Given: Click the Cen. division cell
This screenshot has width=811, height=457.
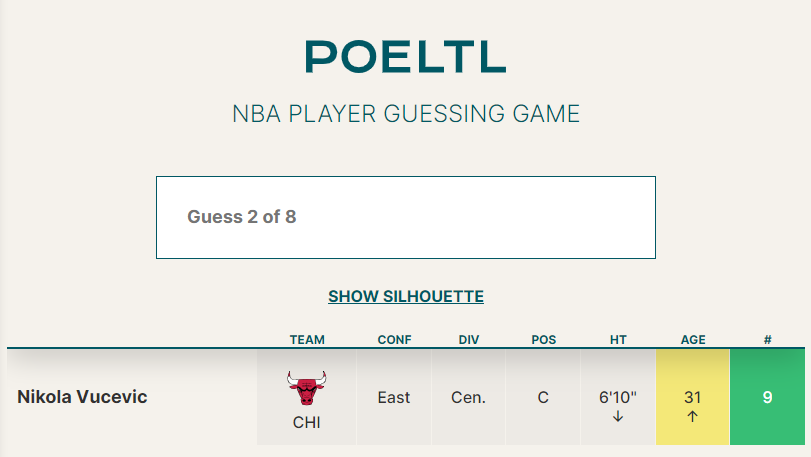Looking at the screenshot, I should pos(468,397).
